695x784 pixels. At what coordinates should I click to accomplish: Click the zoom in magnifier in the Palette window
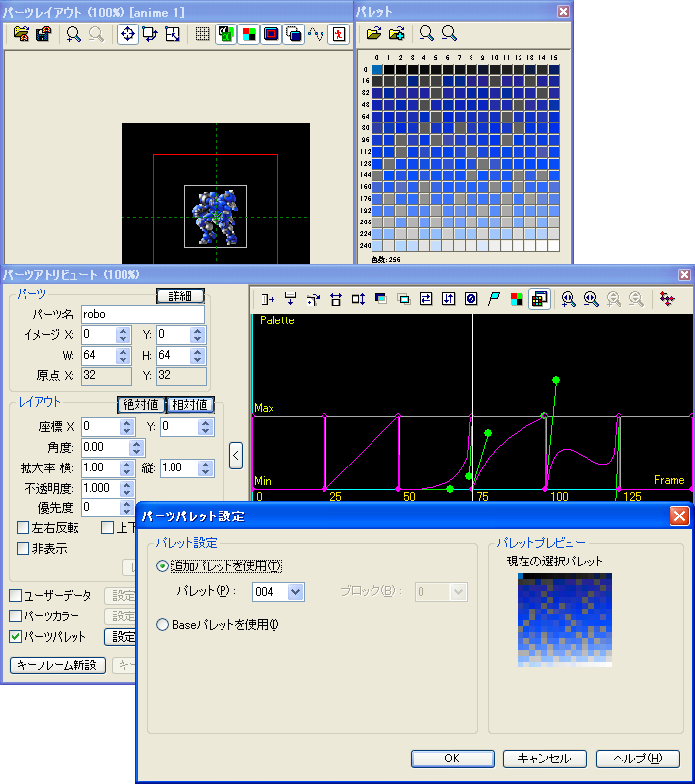426,33
